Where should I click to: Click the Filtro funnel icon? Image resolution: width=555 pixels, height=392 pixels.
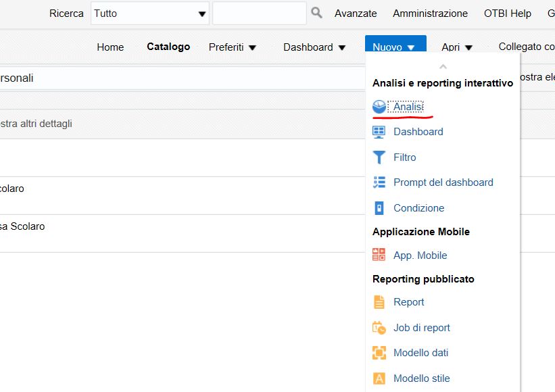pos(379,157)
